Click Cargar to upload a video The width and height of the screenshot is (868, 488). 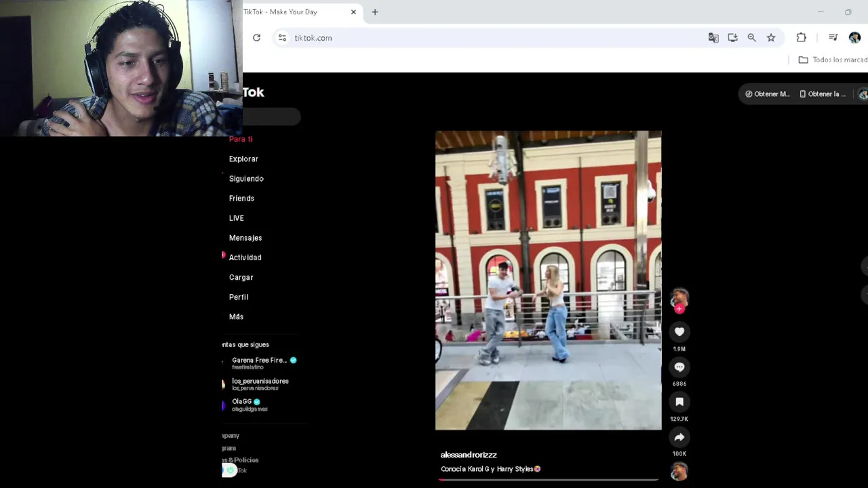241,277
